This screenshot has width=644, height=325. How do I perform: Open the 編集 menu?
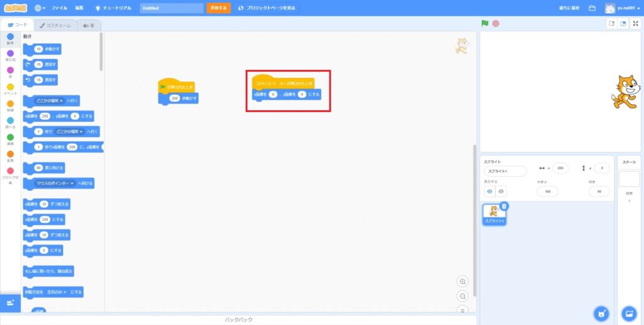click(x=79, y=8)
